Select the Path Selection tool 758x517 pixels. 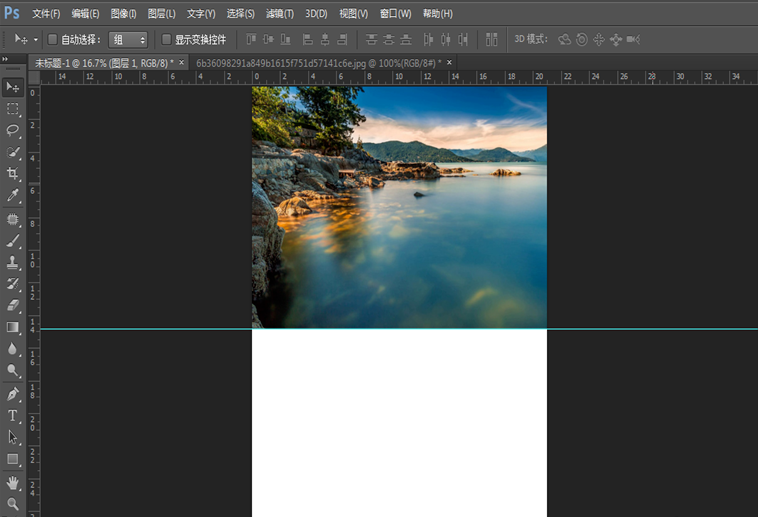point(13,437)
